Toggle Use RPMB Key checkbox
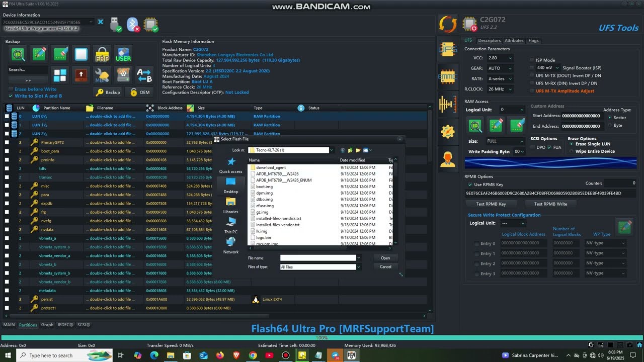Image resolution: width=644 pixels, height=362 pixels. [x=470, y=185]
